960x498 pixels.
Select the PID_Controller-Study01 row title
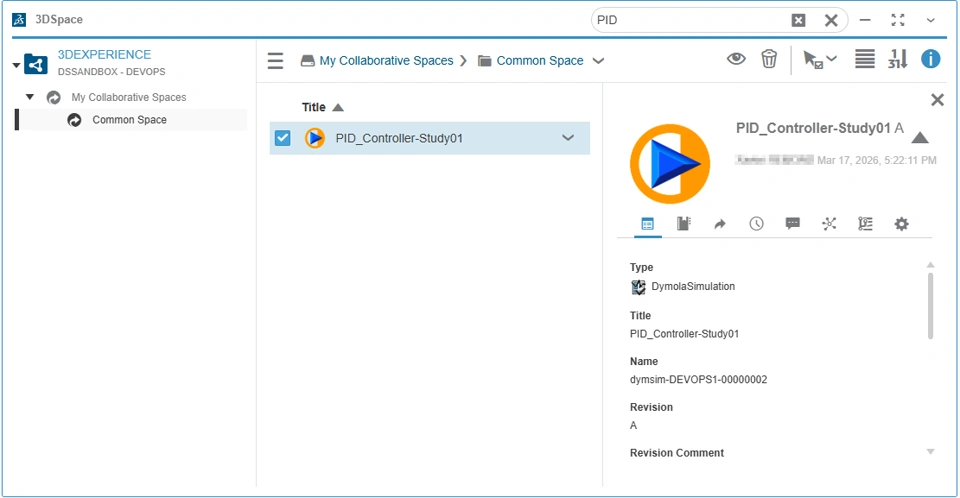click(399, 138)
